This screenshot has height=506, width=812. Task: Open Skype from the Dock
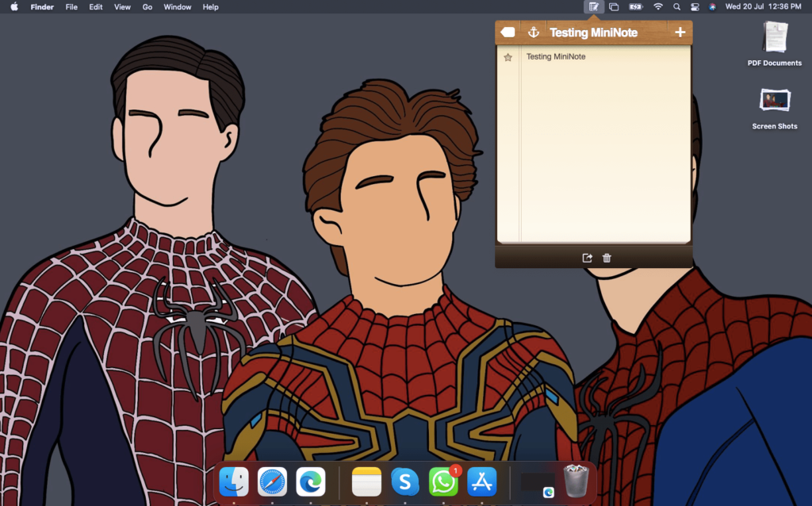coord(405,481)
